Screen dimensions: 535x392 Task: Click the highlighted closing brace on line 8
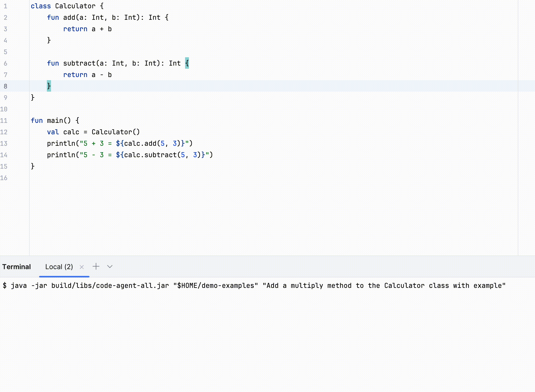pos(49,86)
